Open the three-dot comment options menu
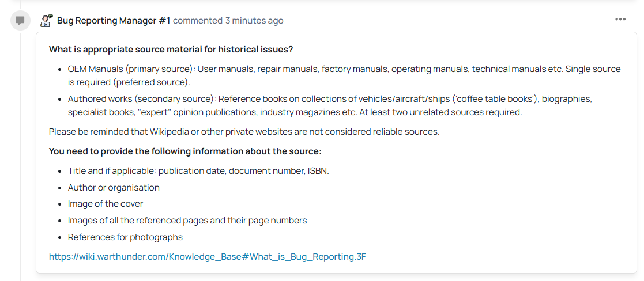Screen dimensions: 644x281 (x=620, y=19)
